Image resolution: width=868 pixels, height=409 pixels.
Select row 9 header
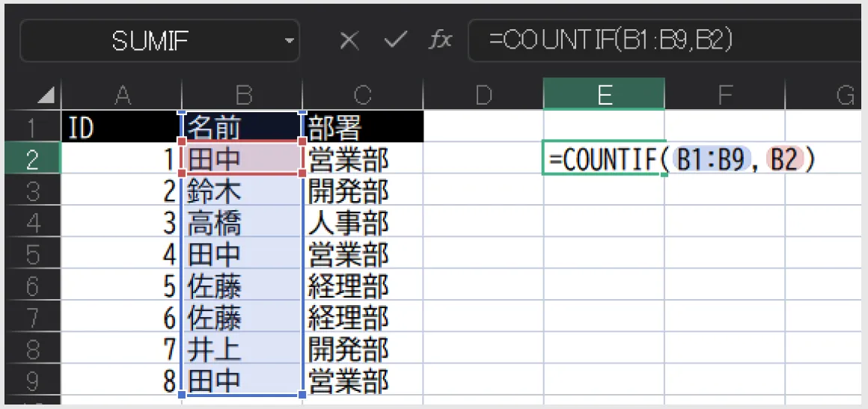point(32,381)
